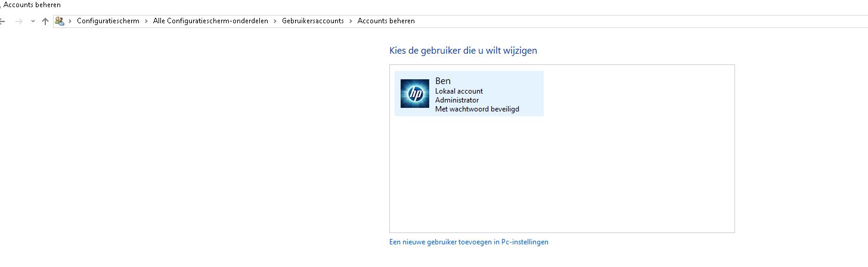Click 'Lokaal account' text under Ben

click(459, 91)
